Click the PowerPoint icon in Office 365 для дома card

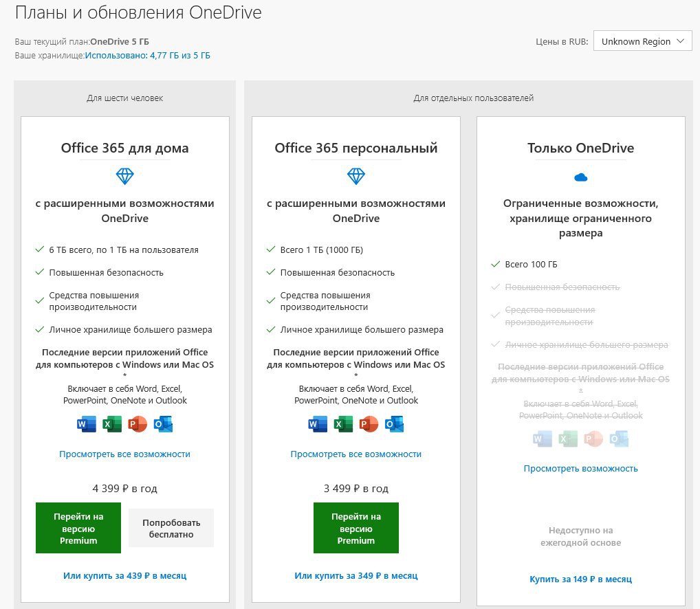138,424
